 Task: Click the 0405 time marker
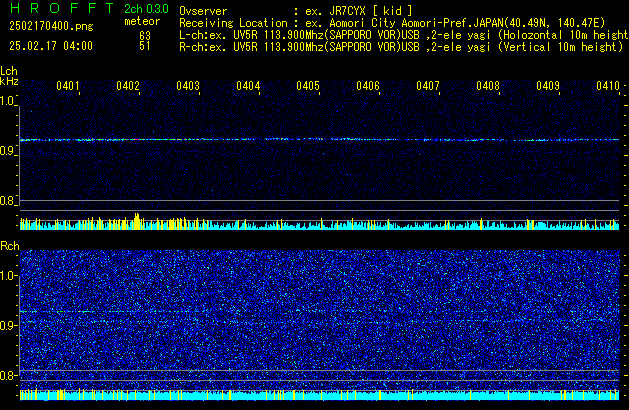(x=308, y=86)
